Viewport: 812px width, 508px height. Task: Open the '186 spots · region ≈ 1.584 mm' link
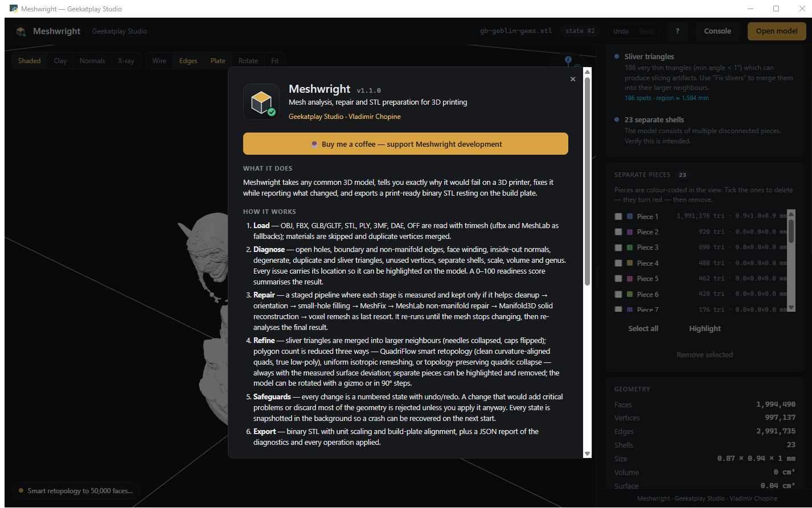[x=667, y=98]
